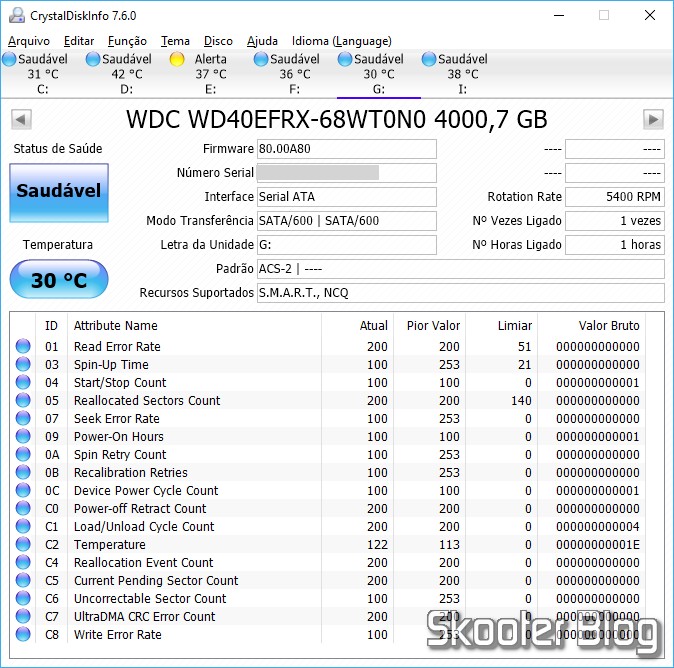Click the next disk arrow button

[653, 120]
